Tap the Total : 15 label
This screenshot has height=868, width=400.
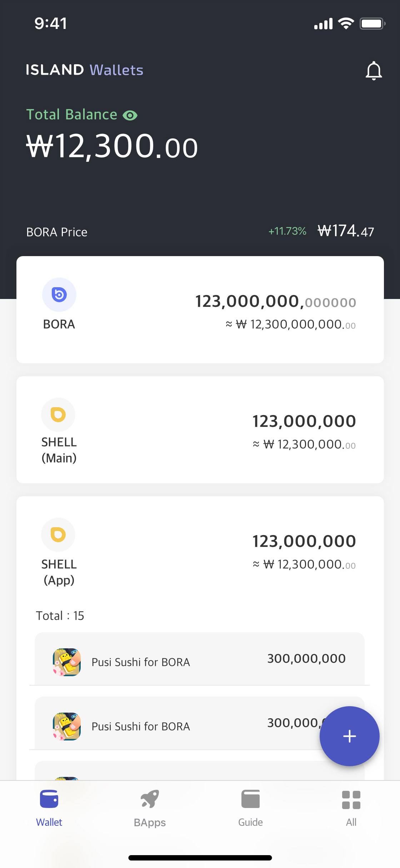point(60,616)
